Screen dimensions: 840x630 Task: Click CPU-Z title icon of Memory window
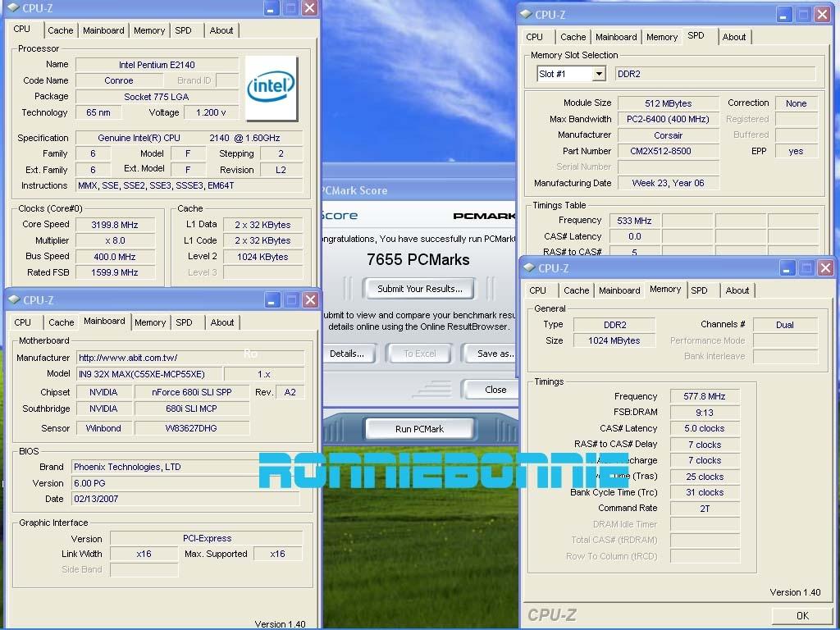529,268
